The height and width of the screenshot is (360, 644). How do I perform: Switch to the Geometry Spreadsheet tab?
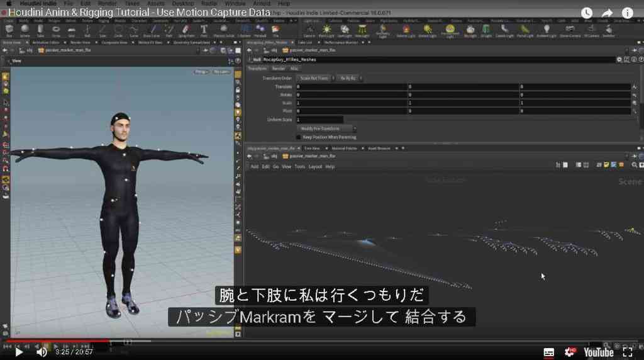(x=191, y=42)
